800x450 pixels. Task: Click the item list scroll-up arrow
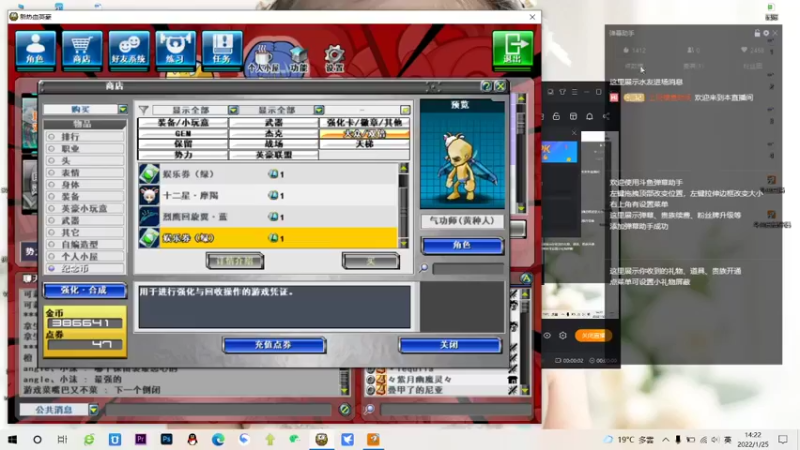[x=404, y=168]
